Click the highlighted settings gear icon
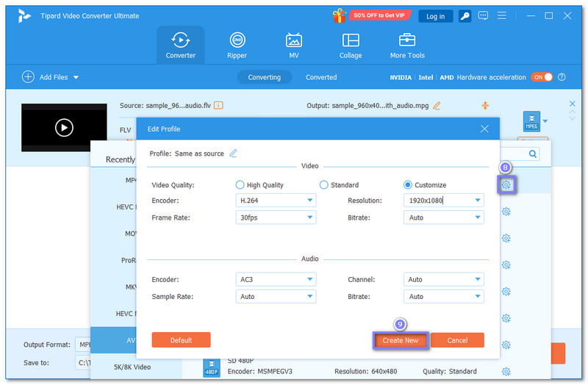Viewport: 588px width, 385px height. pos(506,185)
